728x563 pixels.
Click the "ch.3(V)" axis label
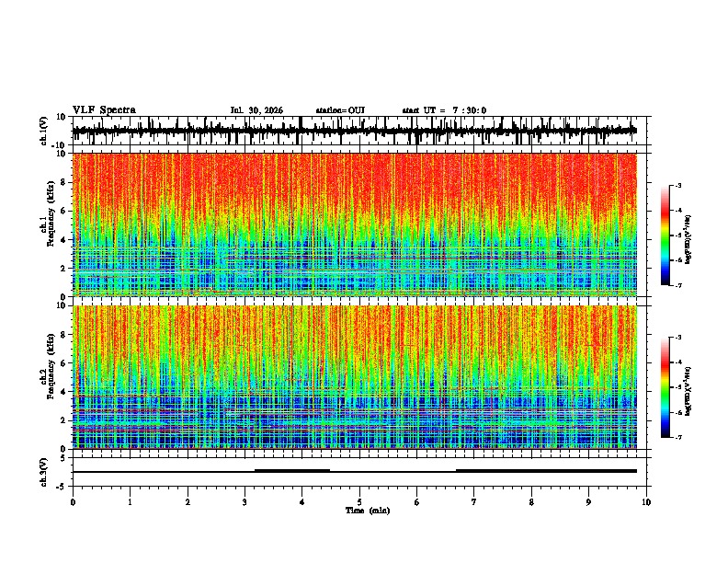coord(44,473)
